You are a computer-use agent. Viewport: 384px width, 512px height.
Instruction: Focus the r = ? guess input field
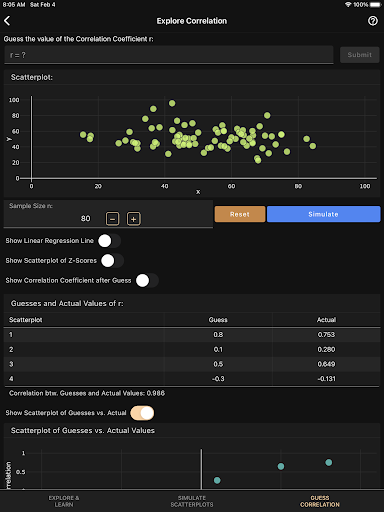(x=169, y=55)
